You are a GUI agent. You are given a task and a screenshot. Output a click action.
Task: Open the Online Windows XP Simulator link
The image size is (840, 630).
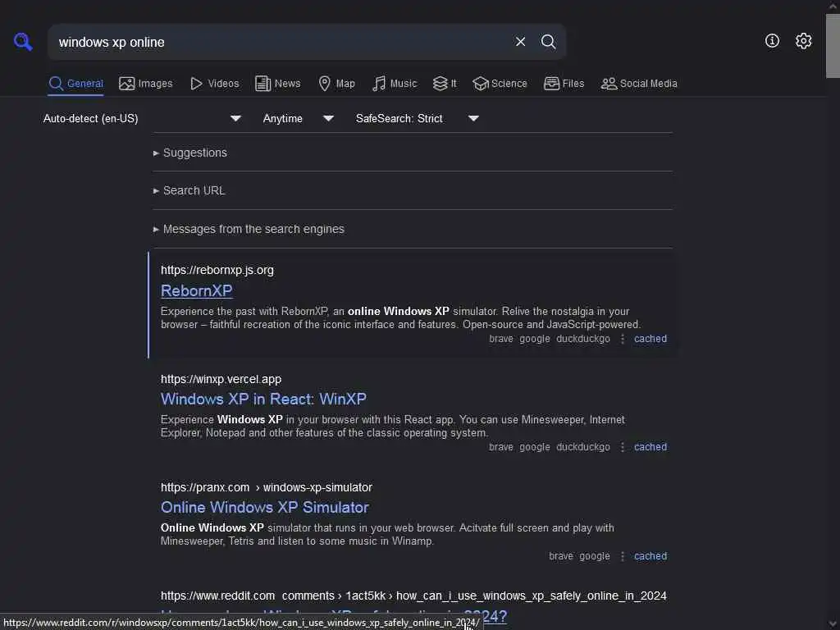click(265, 507)
